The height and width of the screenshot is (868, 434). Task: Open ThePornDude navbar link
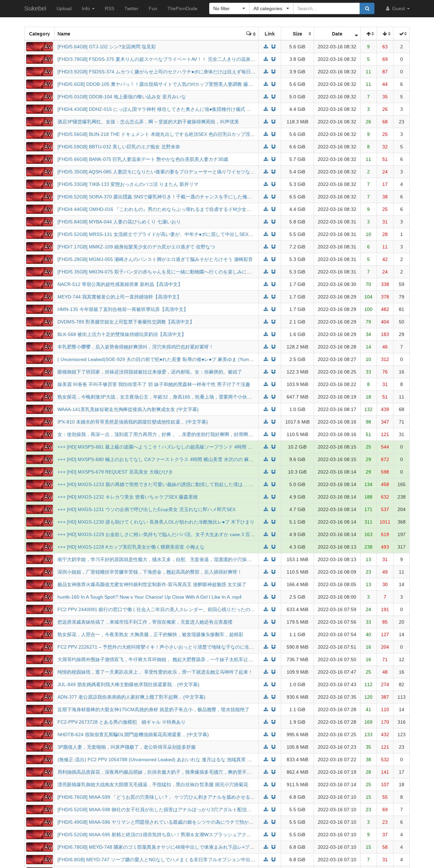182,8
